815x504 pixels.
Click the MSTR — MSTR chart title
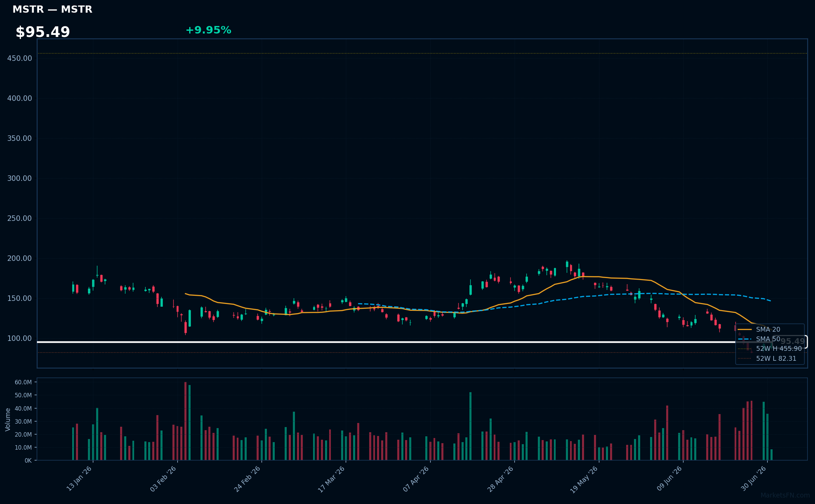click(52, 10)
